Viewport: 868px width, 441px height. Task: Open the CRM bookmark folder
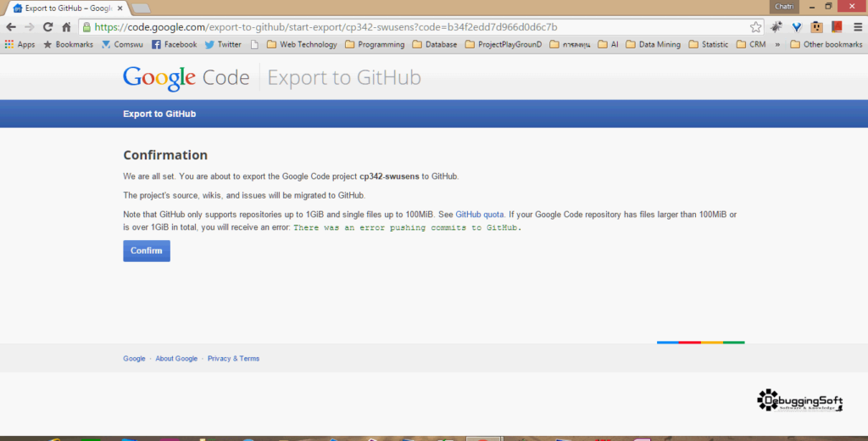coord(751,44)
